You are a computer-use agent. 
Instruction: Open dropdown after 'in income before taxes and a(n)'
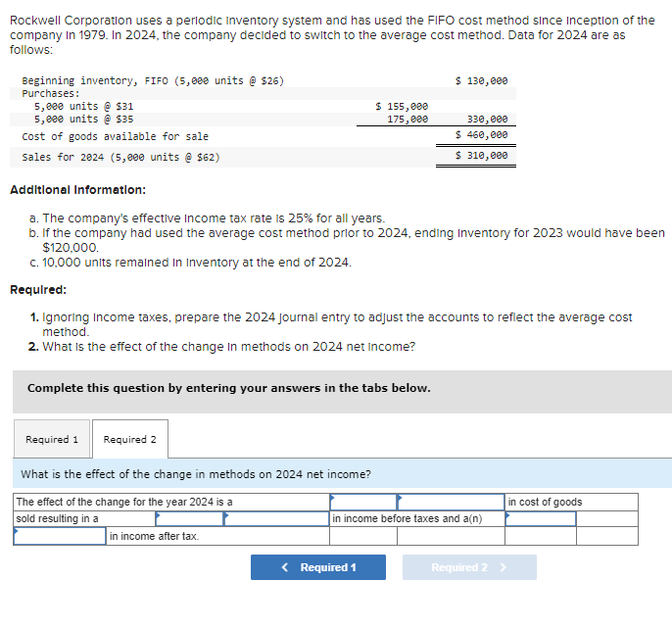tap(541, 518)
